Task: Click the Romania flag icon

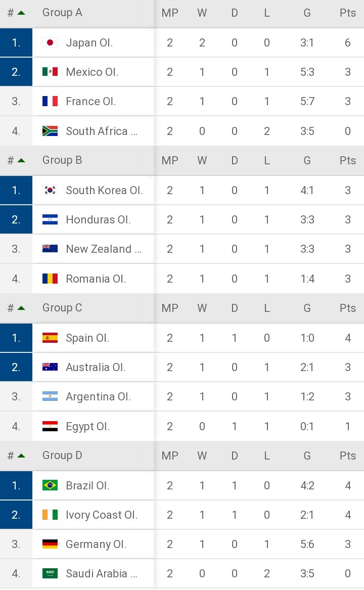Action: (x=50, y=279)
